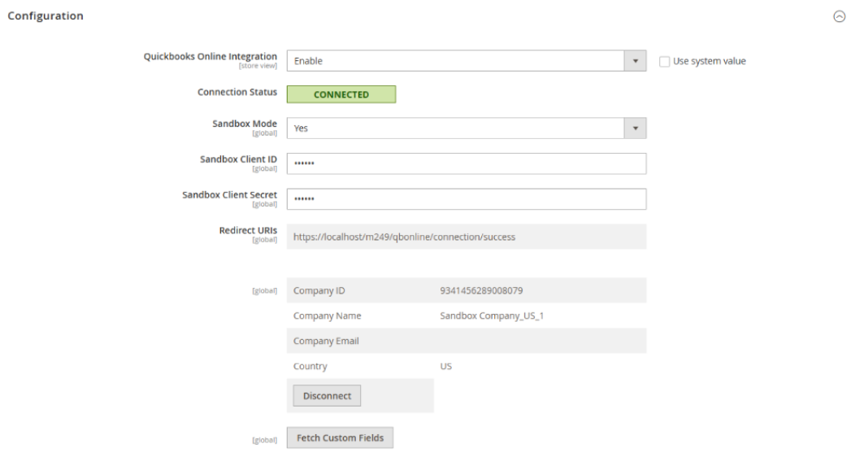This screenshot has height=461, width=868.
Task: Click the Country value US
Action: (x=445, y=366)
